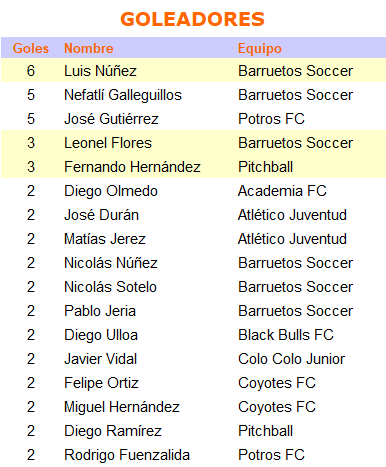Click Fernando Hernández in the scorers list
The height and width of the screenshot is (467, 386).
[x=132, y=167]
